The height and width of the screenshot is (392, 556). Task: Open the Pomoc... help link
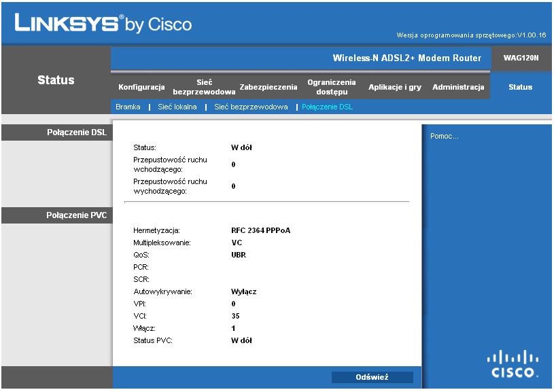tap(445, 136)
